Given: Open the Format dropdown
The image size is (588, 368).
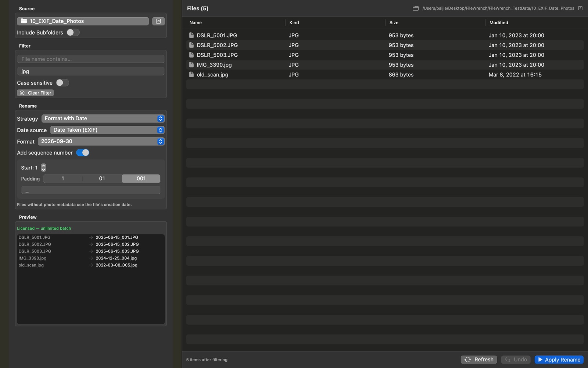Looking at the screenshot, I should point(101,141).
